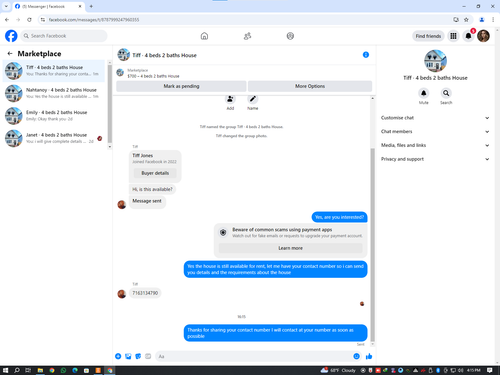Click the Add people icon in chat
Image resolution: width=500 pixels, height=375 pixels.
(230, 99)
